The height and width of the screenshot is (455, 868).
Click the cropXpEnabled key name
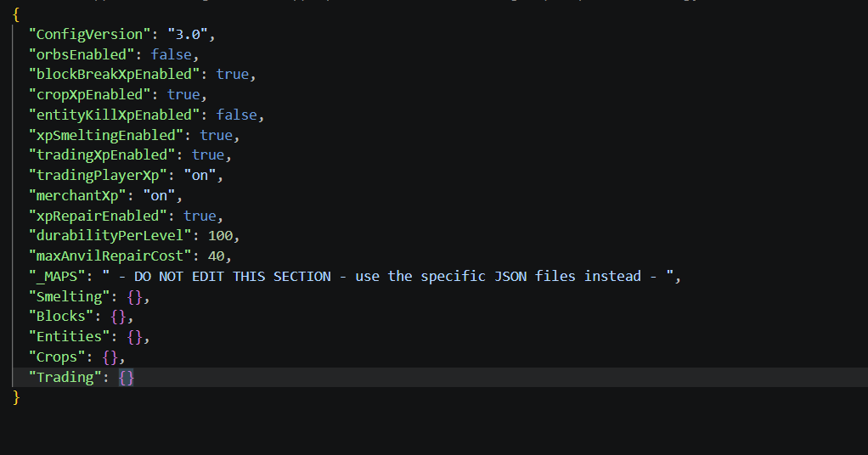(90, 95)
